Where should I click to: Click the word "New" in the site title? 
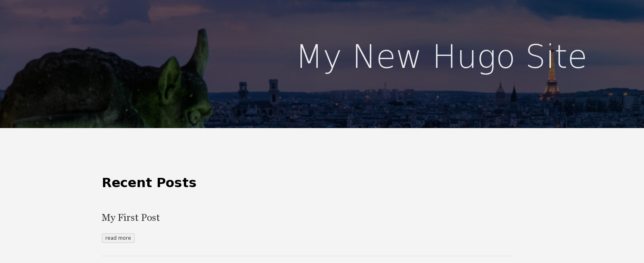[387, 57]
